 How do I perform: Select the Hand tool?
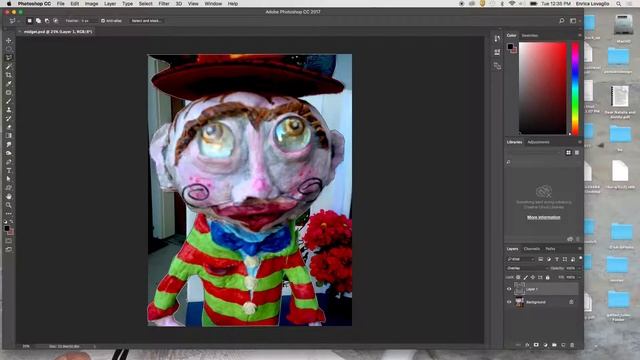pos(9,196)
